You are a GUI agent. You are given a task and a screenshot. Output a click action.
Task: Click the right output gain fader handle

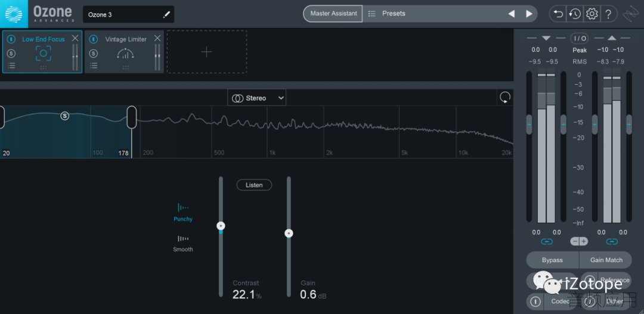point(629,124)
